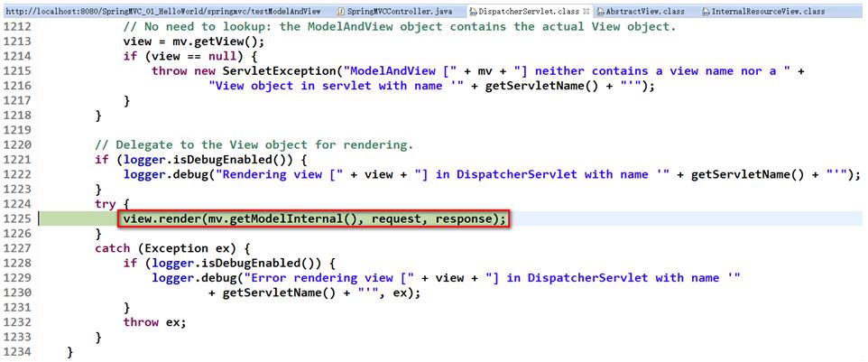Screen dimensions: 868x362
Task: Click line number 1225 in the gutter
Action: tap(16, 218)
